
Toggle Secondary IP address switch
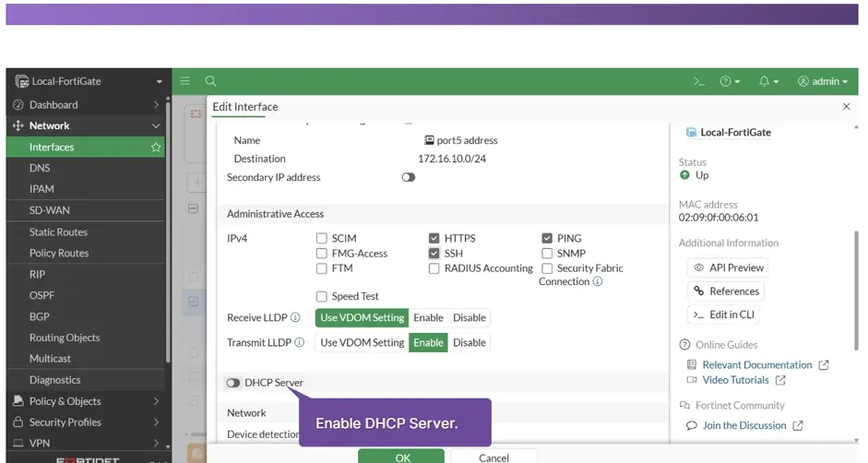(409, 177)
